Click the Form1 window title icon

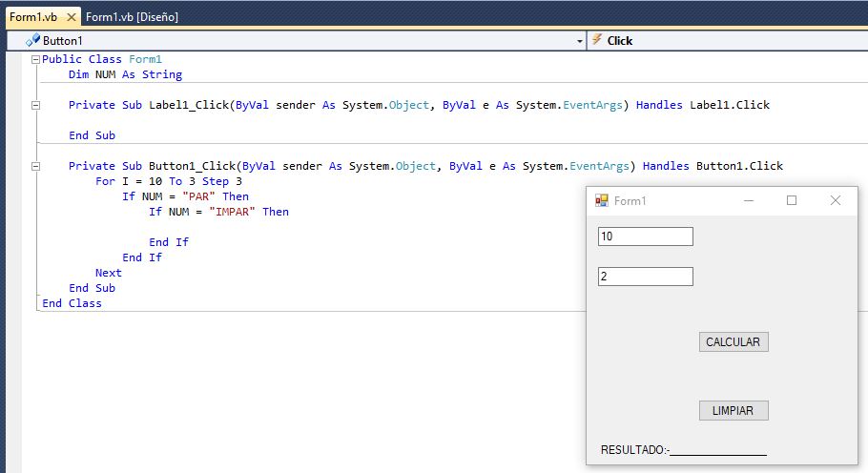pyautogui.click(x=602, y=200)
